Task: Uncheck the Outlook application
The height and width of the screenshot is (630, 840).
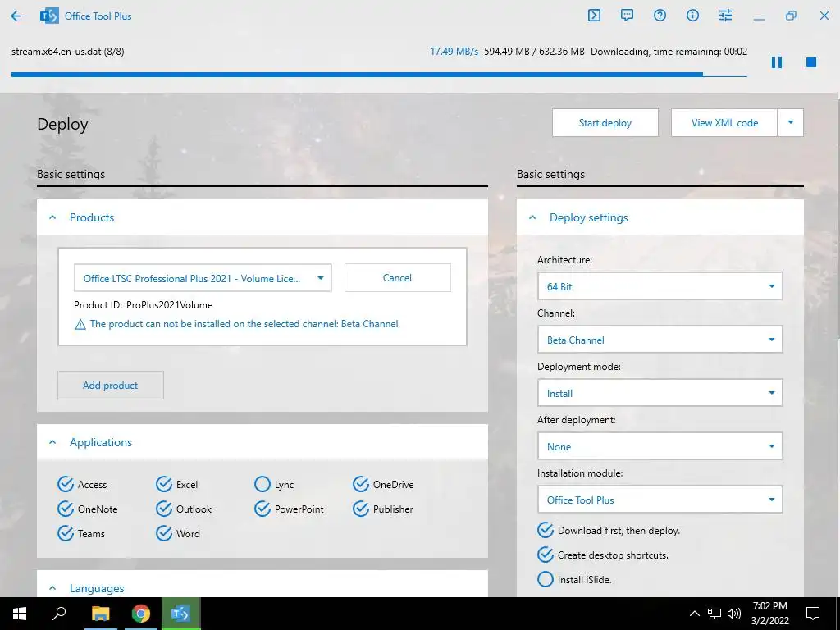Action: click(164, 509)
